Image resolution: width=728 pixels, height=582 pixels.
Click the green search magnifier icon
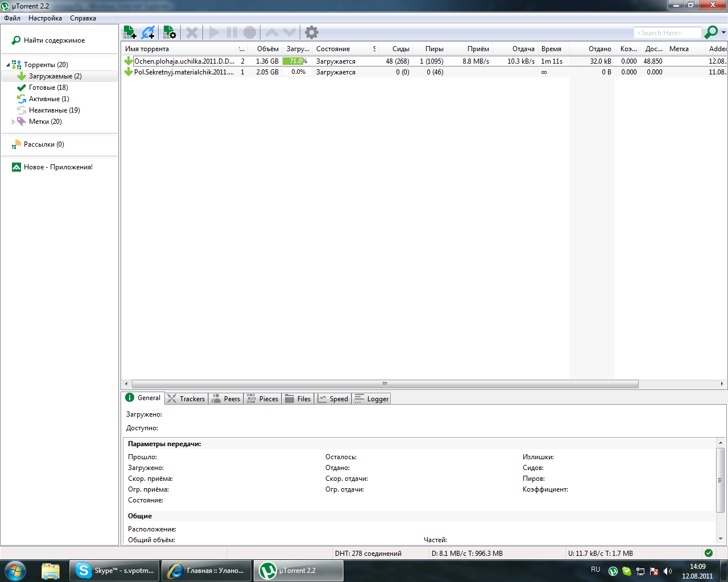710,32
